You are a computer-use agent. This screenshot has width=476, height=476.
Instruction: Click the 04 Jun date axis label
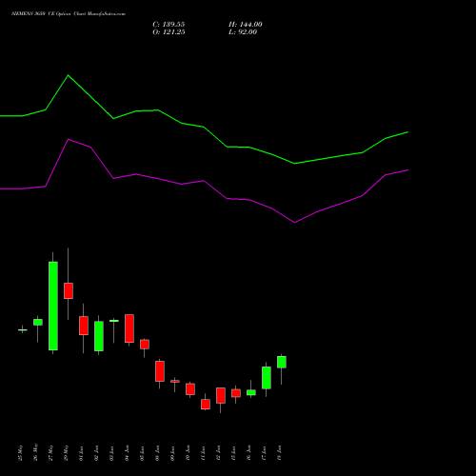click(x=128, y=453)
